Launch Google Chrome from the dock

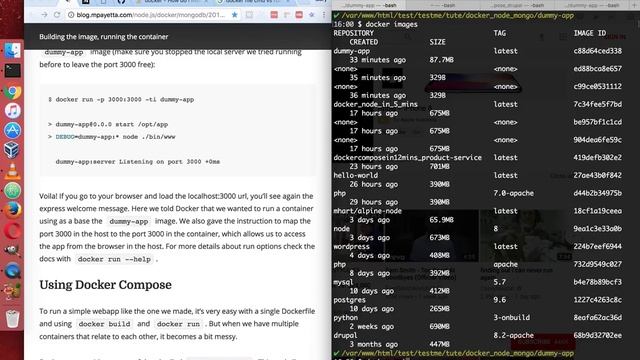[12, 91]
